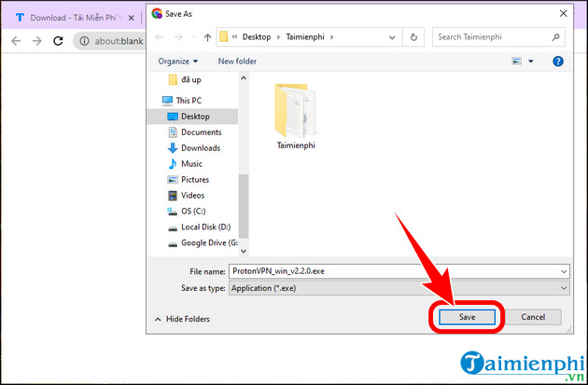The image size is (588, 385).
Task: Click New folder in the toolbar
Action: 238,61
